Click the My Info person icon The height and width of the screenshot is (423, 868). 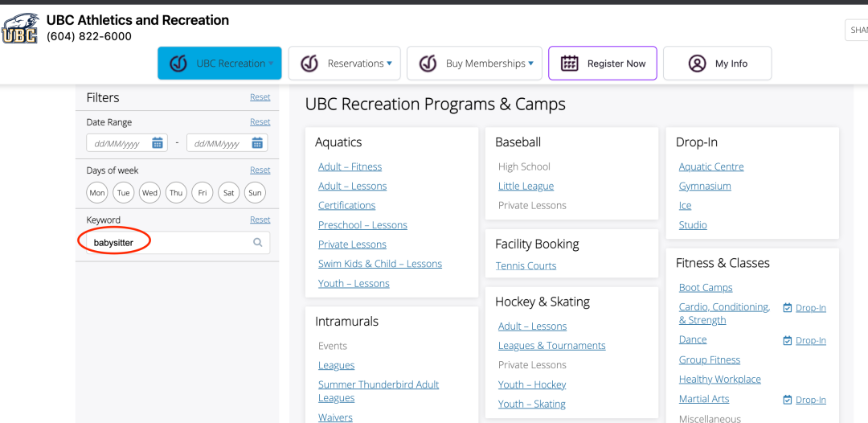[697, 64]
